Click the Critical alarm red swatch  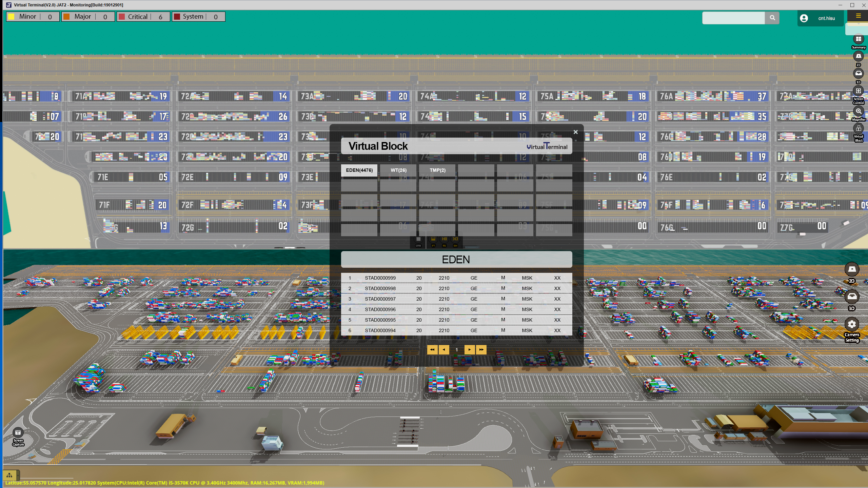pos(122,17)
